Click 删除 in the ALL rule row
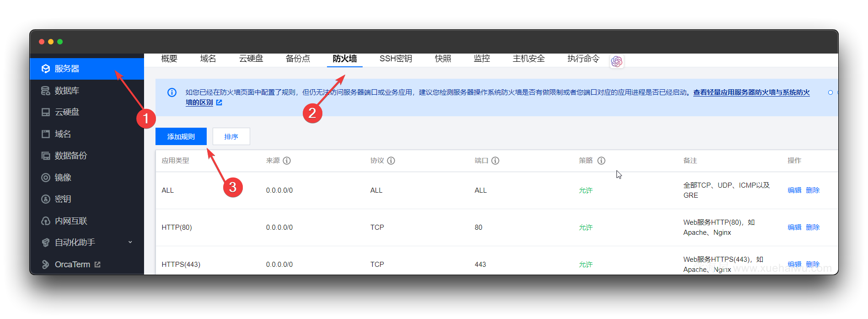 813,190
